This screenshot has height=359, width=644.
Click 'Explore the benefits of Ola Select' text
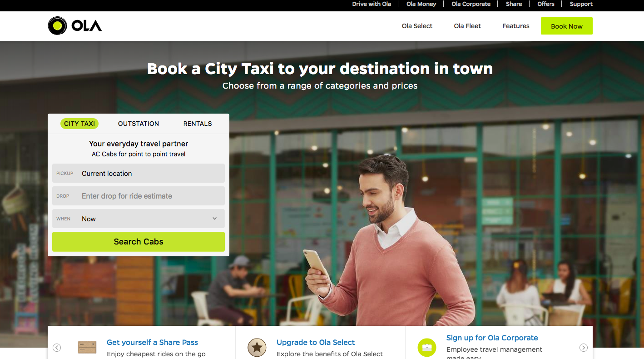[330, 354]
